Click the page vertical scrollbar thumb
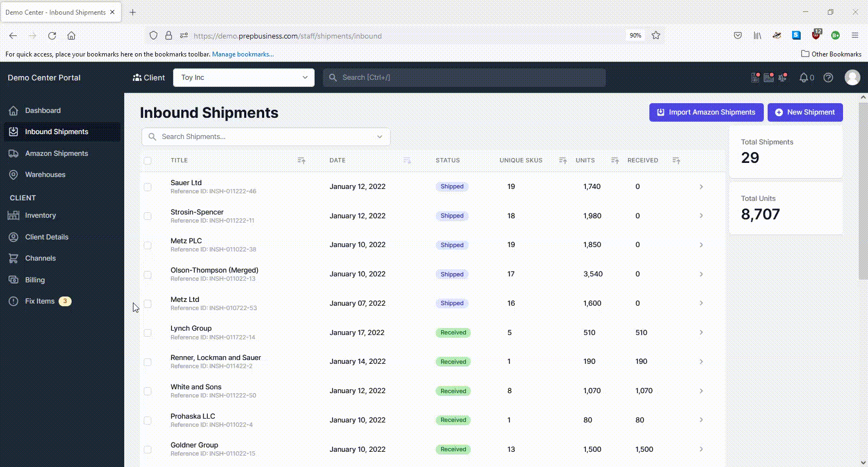Image resolution: width=868 pixels, height=467 pixels. click(863, 190)
